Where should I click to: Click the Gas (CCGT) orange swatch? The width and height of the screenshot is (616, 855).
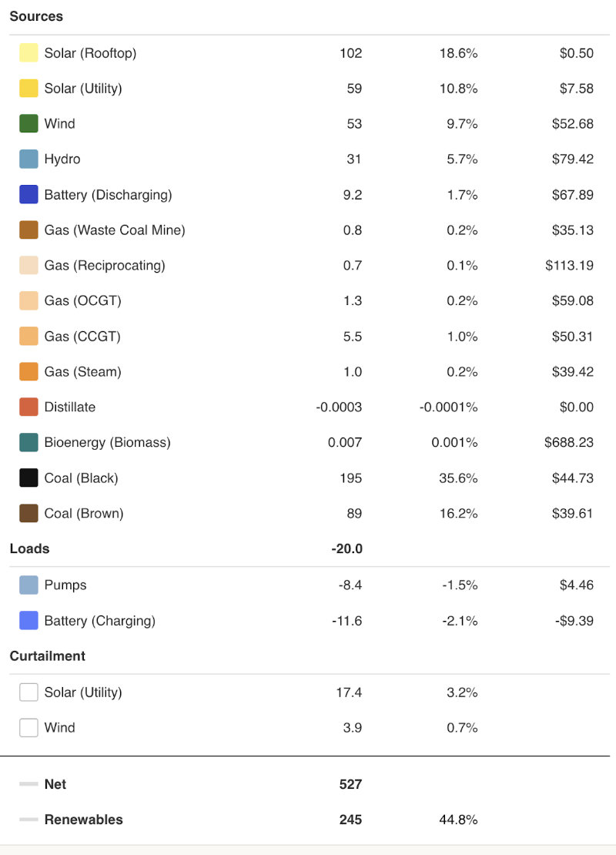pyautogui.click(x=28, y=336)
